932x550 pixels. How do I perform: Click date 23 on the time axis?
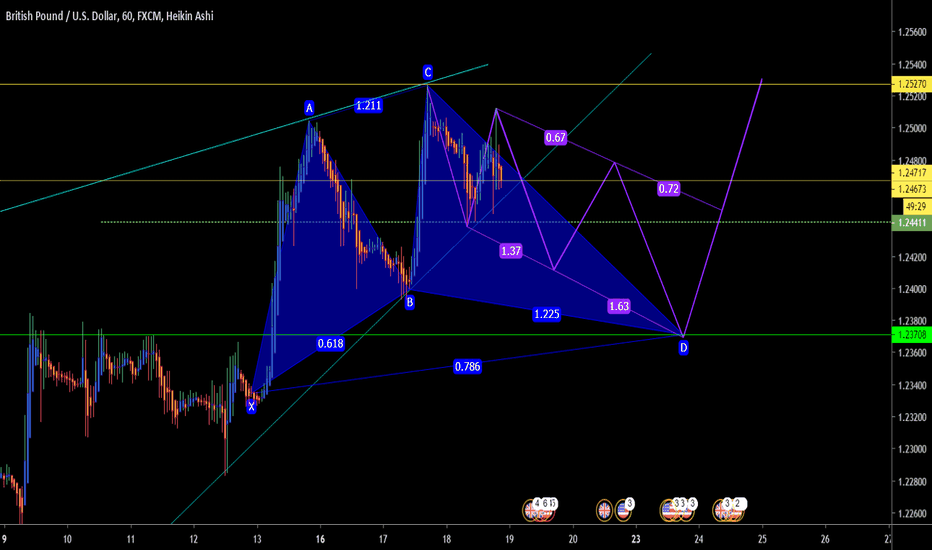click(636, 539)
